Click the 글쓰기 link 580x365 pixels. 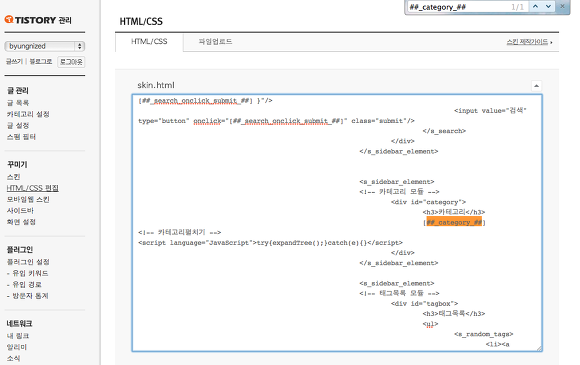tap(14, 61)
